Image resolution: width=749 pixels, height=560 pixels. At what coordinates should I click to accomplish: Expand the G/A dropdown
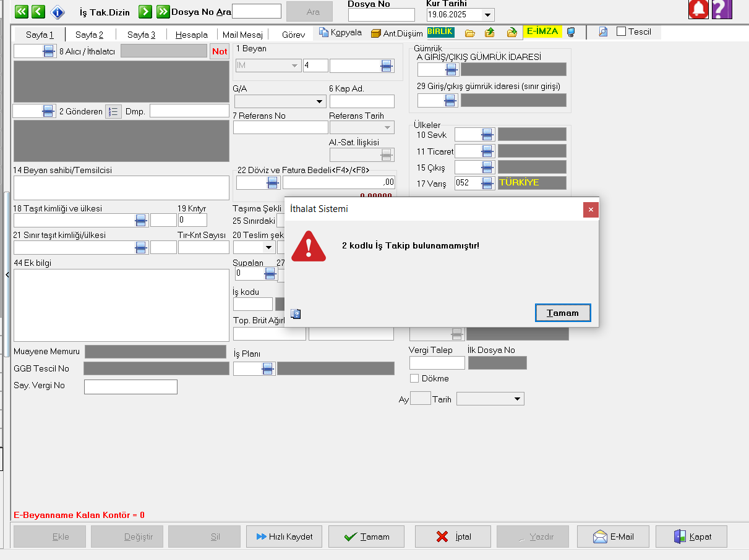(320, 101)
